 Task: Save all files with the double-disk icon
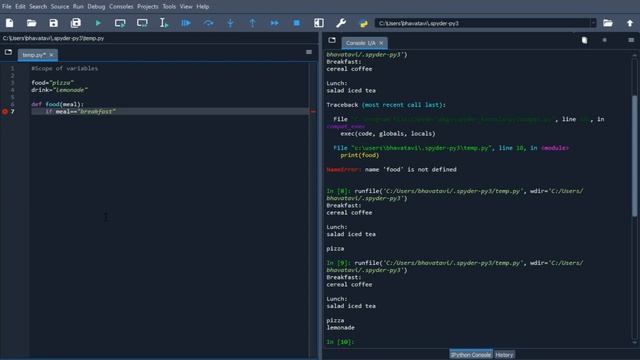[x=76, y=23]
